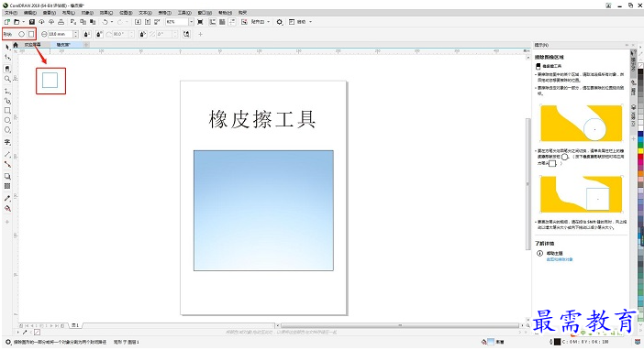644x350 pixels.
Task: Open the Tools menu
Action: 184,13
